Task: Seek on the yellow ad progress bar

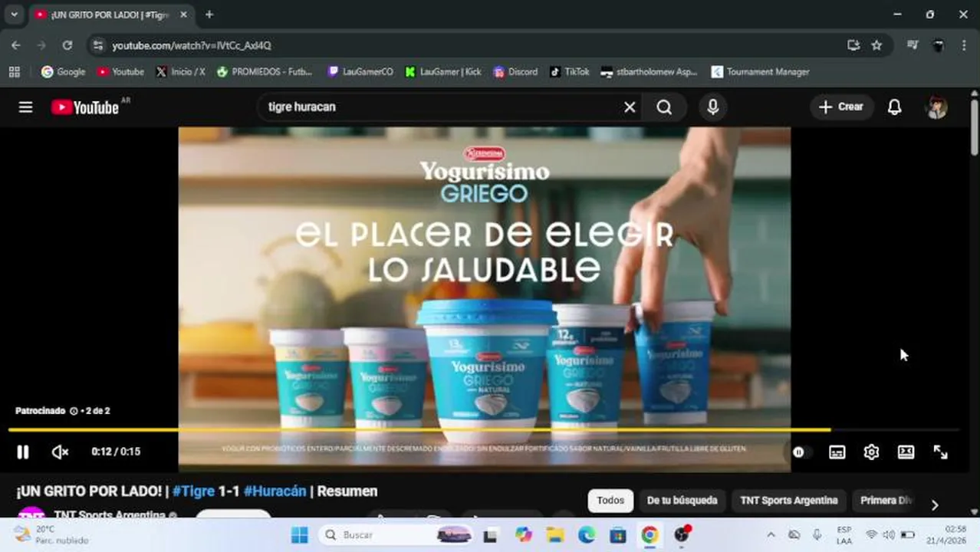Action: [483, 430]
